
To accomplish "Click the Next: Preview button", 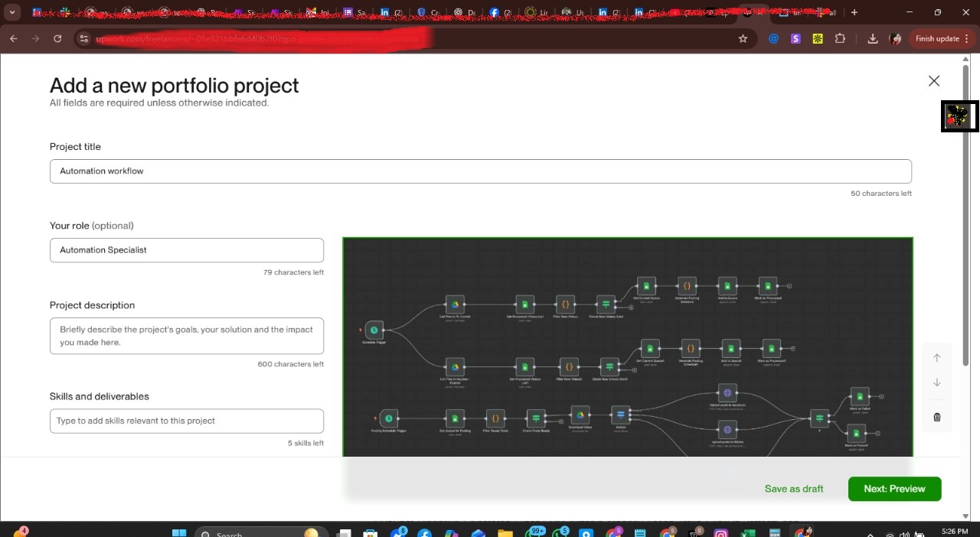I will (894, 489).
